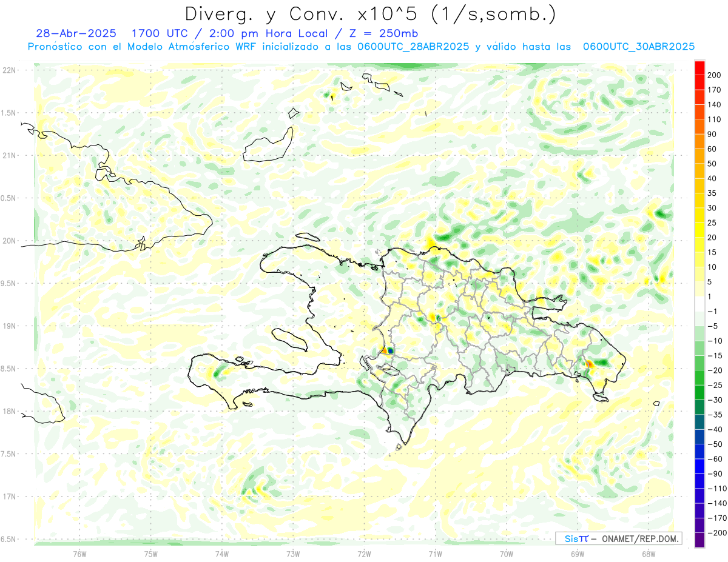Click the "75W" longitude label
728x562 pixels.
click(151, 554)
